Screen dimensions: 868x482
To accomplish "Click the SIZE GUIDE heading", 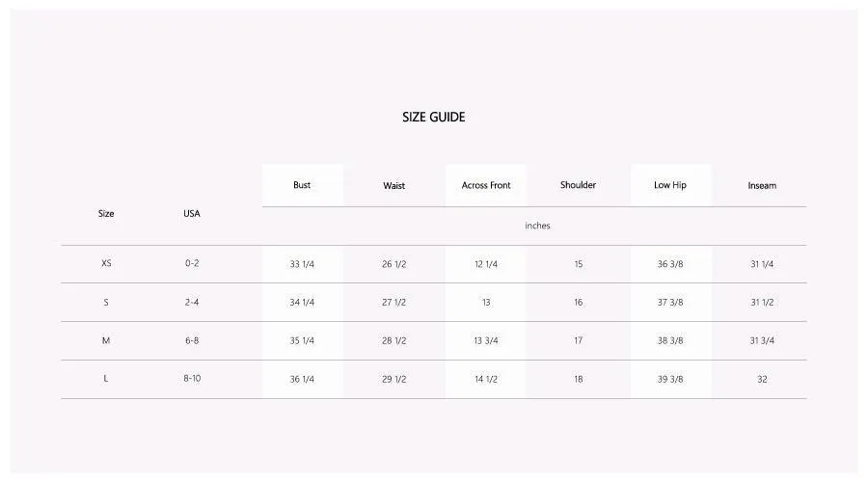I will click(x=433, y=117).
